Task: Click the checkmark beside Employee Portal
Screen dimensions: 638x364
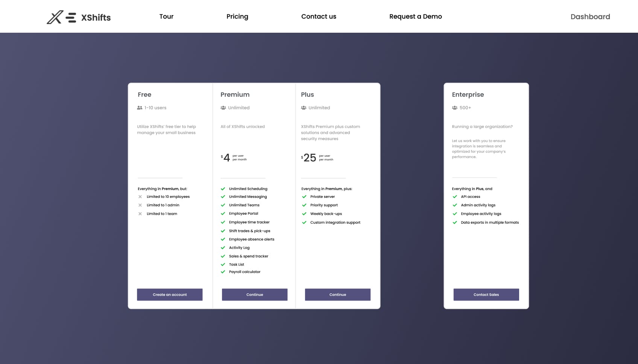Action: point(223,214)
